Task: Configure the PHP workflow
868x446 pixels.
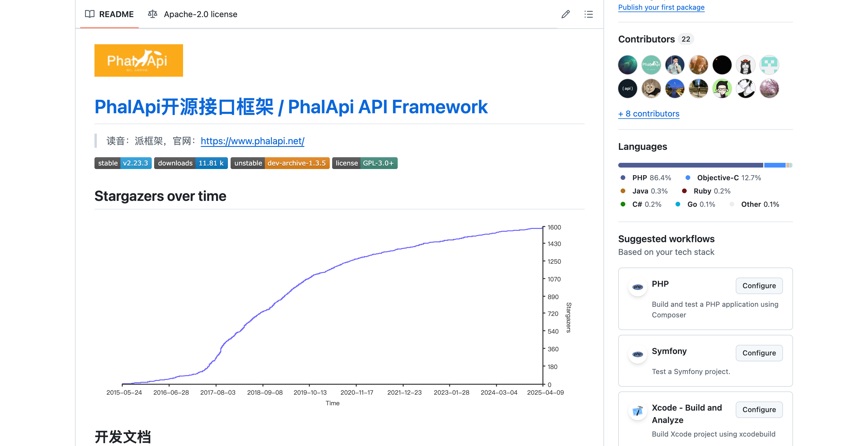Action: point(758,286)
